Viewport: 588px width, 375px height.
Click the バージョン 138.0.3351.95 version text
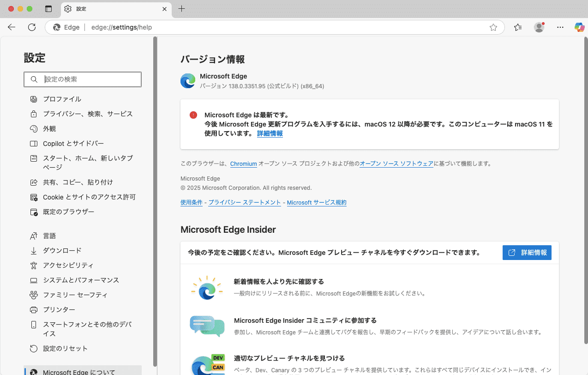262,86
